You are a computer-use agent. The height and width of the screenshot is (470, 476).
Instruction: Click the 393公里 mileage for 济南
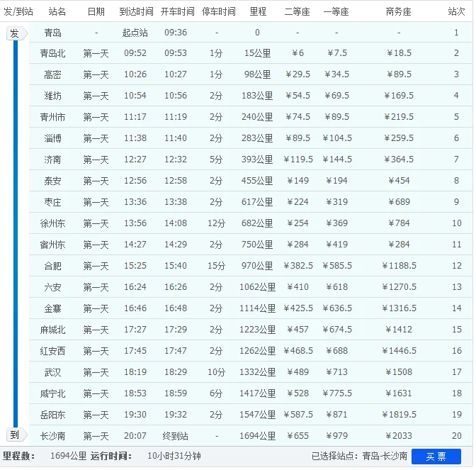click(x=257, y=160)
